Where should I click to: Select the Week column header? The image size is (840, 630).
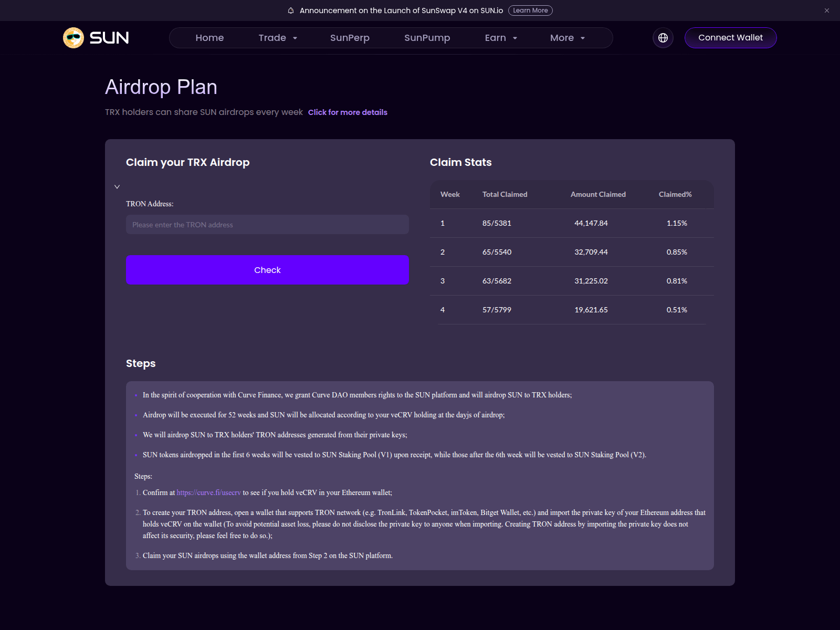pyautogui.click(x=450, y=194)
